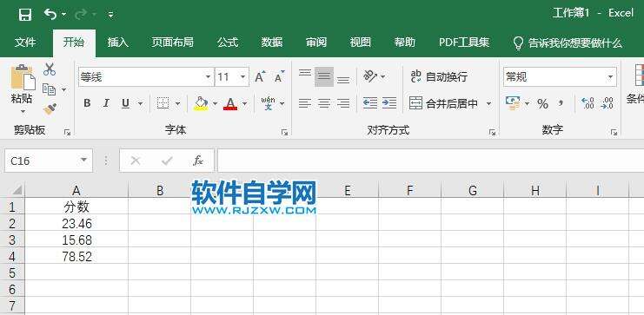
Task: Decrease font size with small A
Action: coord(280,76)
